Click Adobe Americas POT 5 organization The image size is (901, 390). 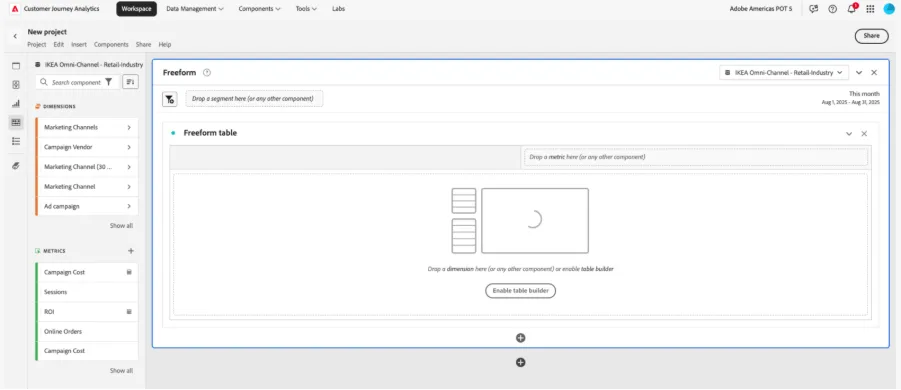(761, 9)
